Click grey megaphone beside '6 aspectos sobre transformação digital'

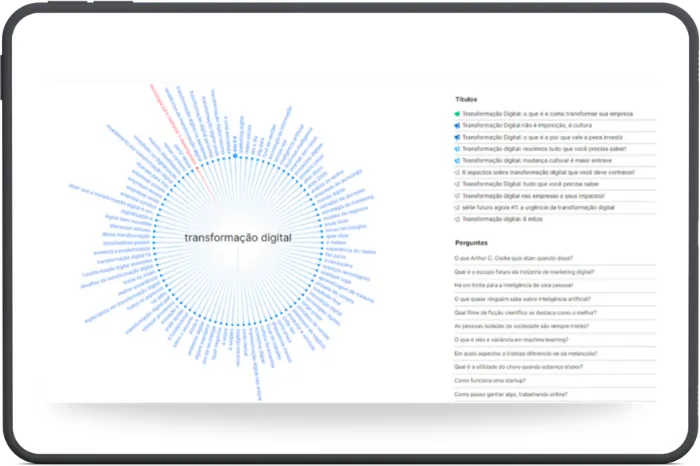click(457, 172)
